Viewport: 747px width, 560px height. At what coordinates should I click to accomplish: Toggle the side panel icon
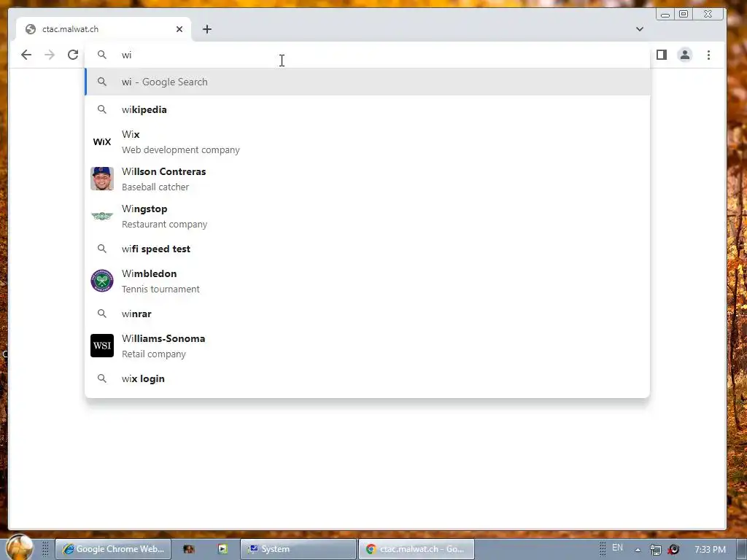click(661, 55)
